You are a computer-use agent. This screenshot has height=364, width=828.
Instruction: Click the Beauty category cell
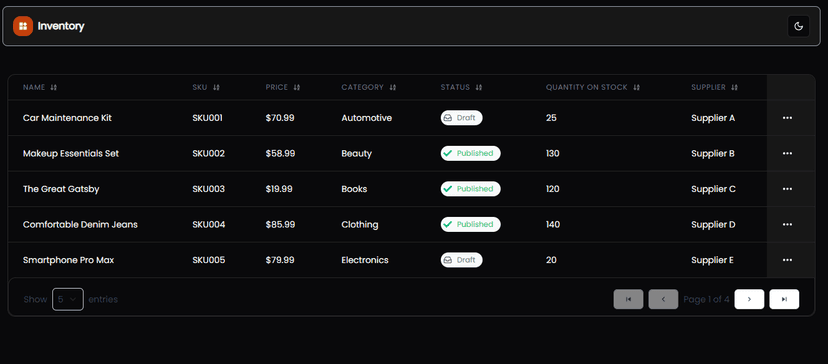(x=357, y=153)
